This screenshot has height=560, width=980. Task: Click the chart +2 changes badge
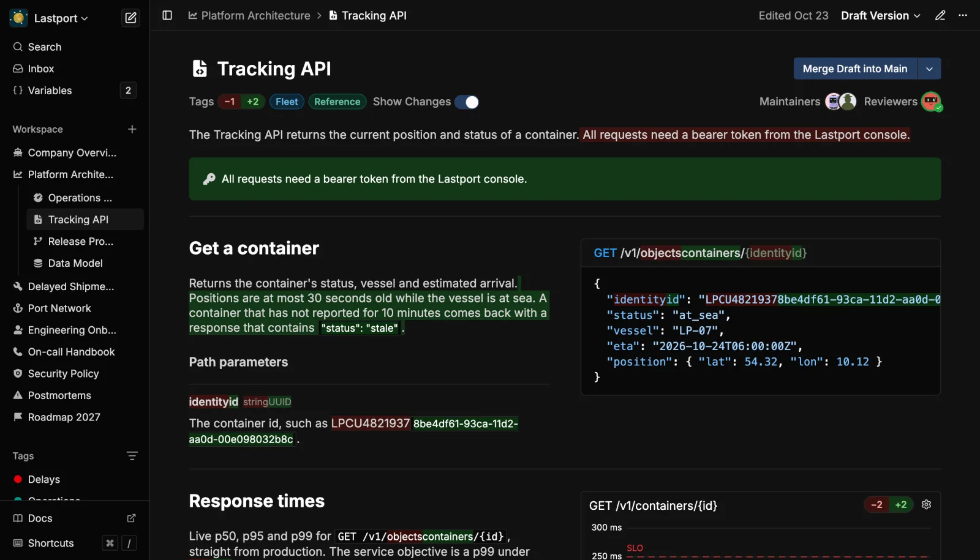(x=901, y=505)
